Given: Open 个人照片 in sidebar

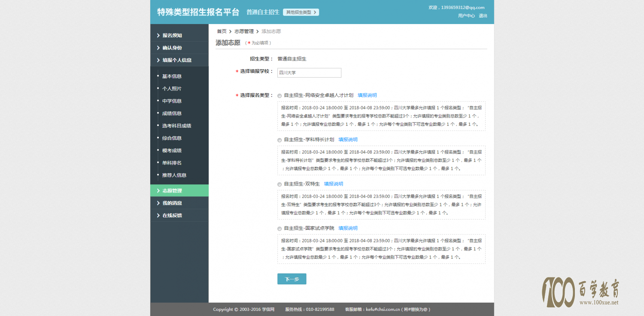Looking at the screenshot, I should click(172, 89).
